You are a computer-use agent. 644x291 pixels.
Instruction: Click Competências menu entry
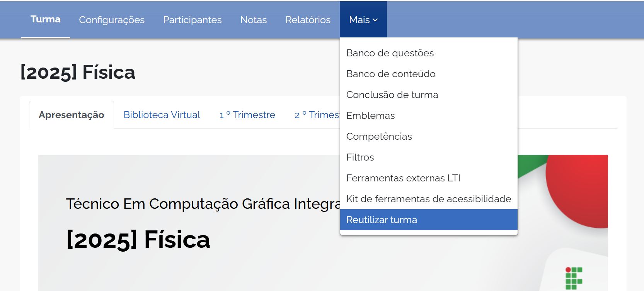[379, 136]
